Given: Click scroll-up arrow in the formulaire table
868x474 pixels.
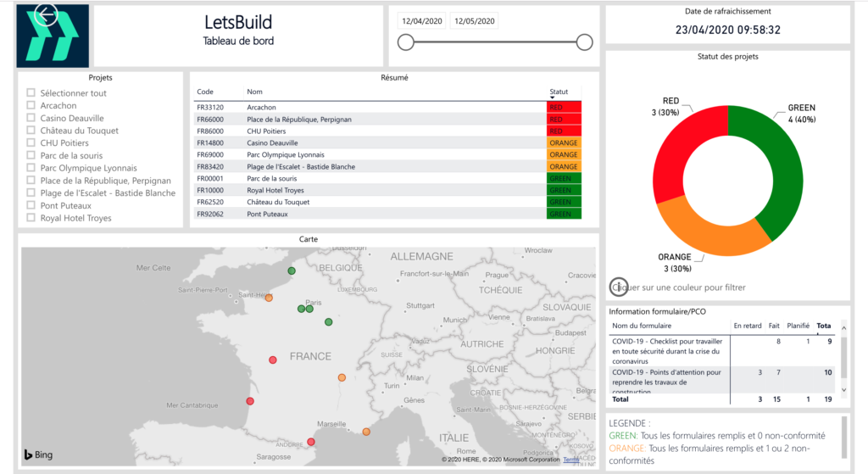Looking at the screenshot, I should [x=843, y=326].
